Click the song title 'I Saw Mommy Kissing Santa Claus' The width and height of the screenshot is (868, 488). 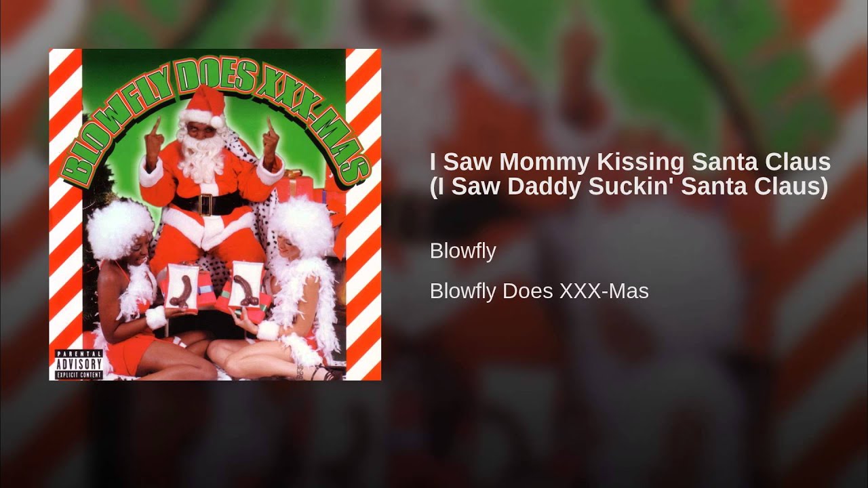pyautogui.click(x=630, y=162)
